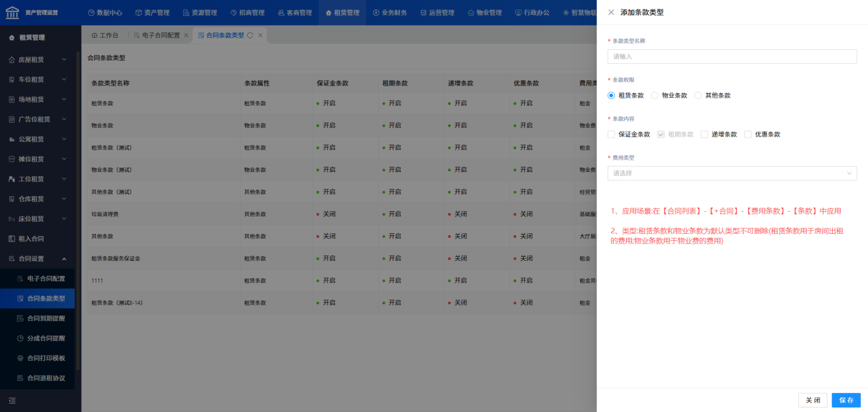
Task: Click the 车位租赁 sidebar icon
Action: (12, 79)
